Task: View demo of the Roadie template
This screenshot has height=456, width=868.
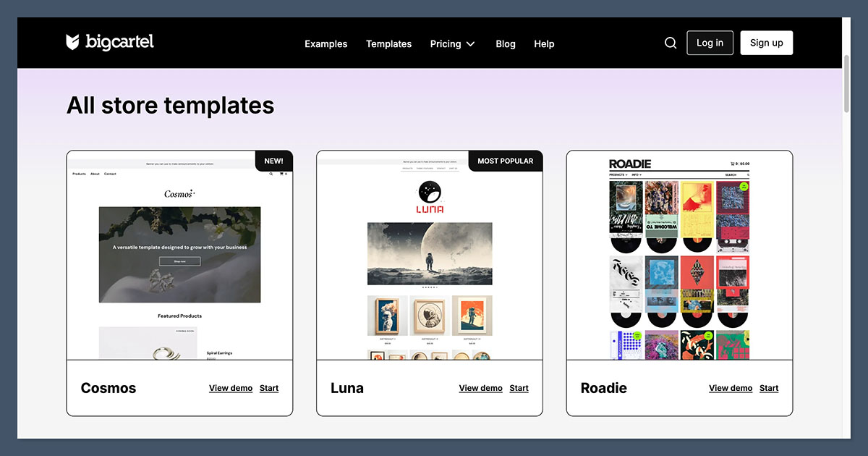Action: pos(731,388)
